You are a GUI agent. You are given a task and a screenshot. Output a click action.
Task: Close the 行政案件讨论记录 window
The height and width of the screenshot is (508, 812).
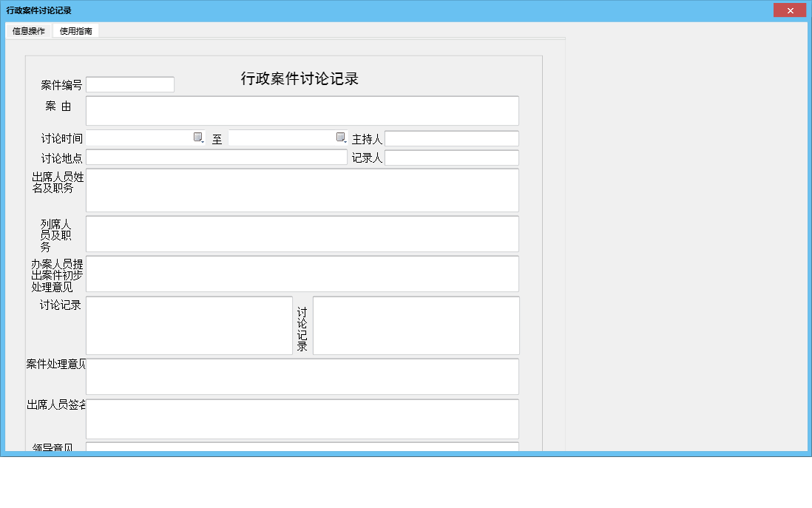(x=790, y=10)
